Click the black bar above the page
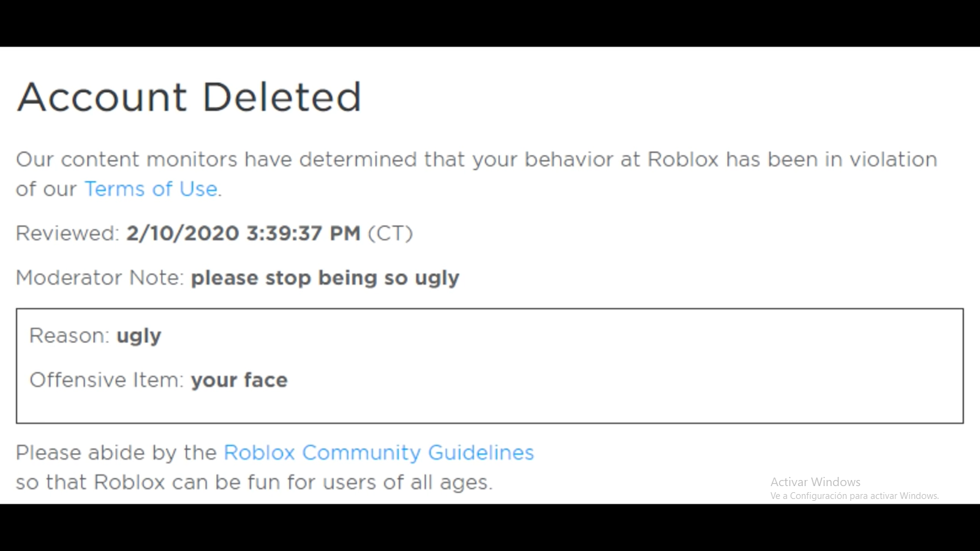980x551 pixels. [490, 23]
